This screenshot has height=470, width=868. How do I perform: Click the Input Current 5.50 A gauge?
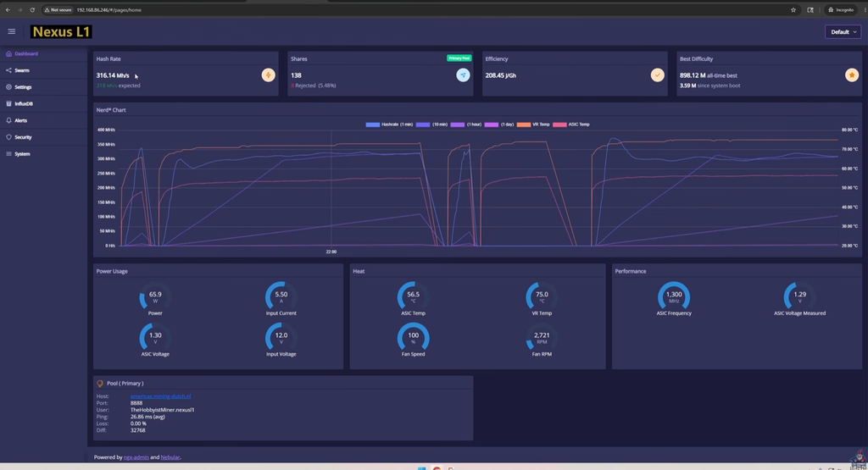click(281, 297)
